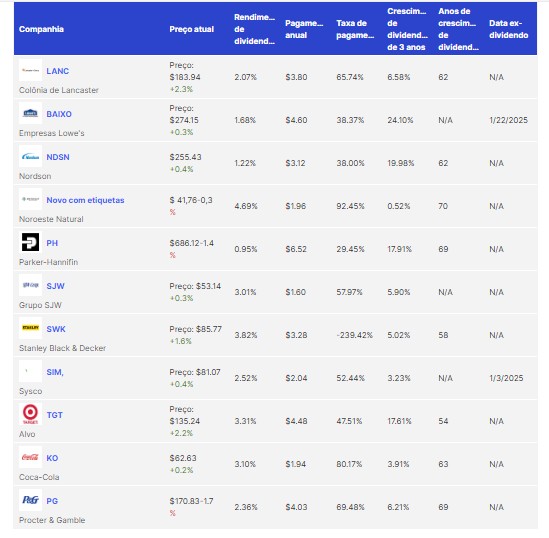The height and width of the screenshot is (538, 549).
Task: Click the Parker-Hannifin black logo
Action: pos(30,242)
